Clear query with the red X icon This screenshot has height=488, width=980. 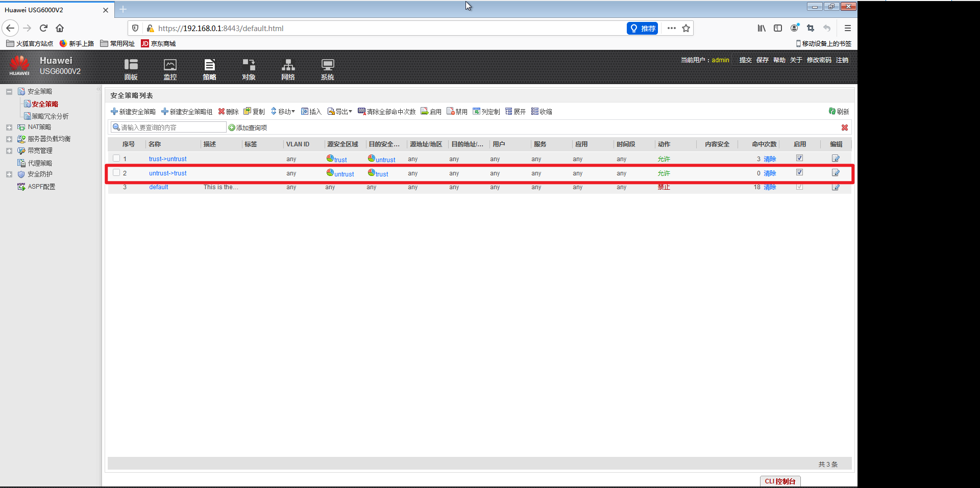845,127
